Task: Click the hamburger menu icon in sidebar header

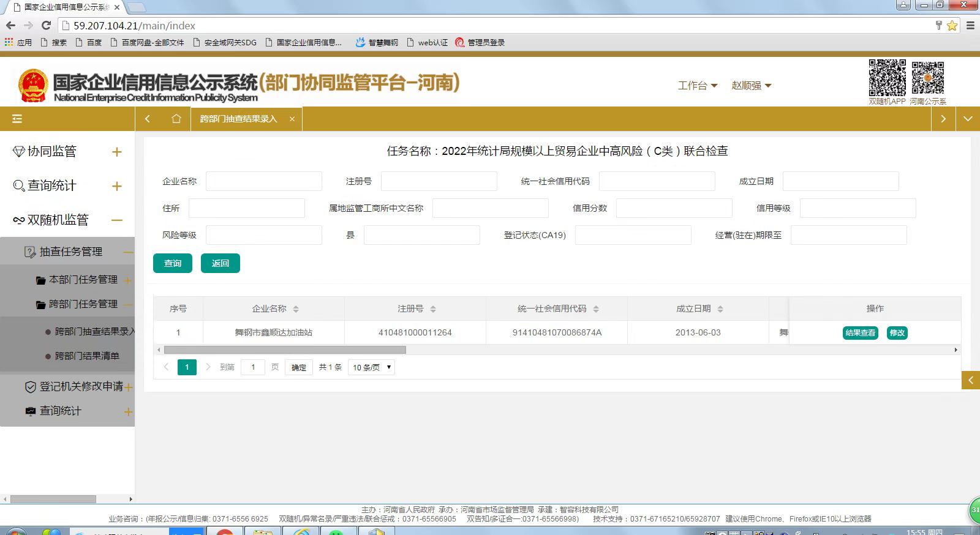Action: click(x=17, y=119)
